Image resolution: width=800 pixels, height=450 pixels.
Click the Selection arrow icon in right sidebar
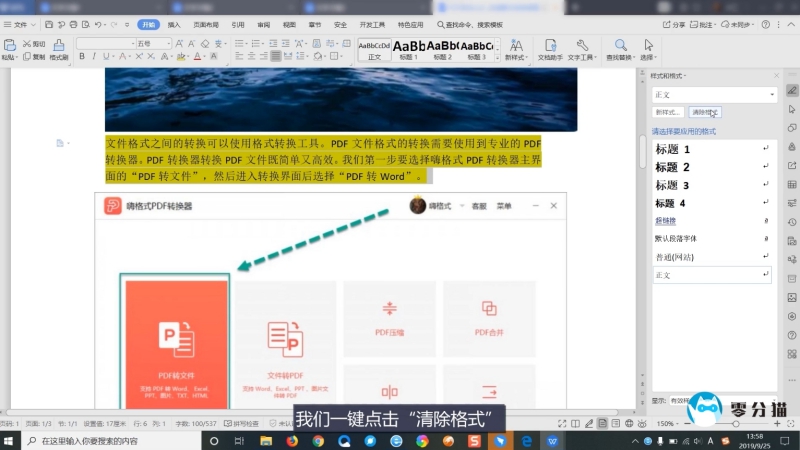(792, 109)
